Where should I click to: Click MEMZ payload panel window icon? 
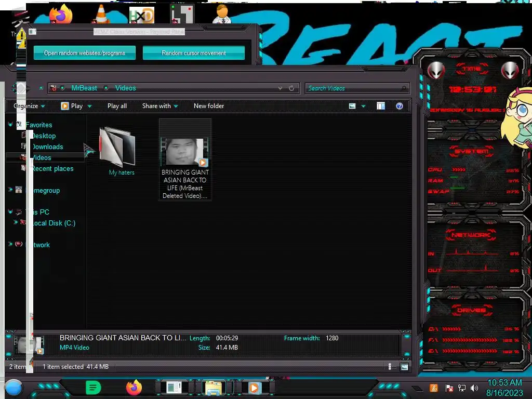32,32
